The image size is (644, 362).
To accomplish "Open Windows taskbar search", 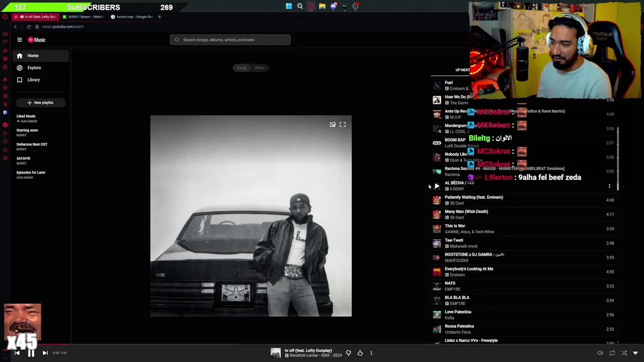I will pyautogui.click(x=300, y=7).
